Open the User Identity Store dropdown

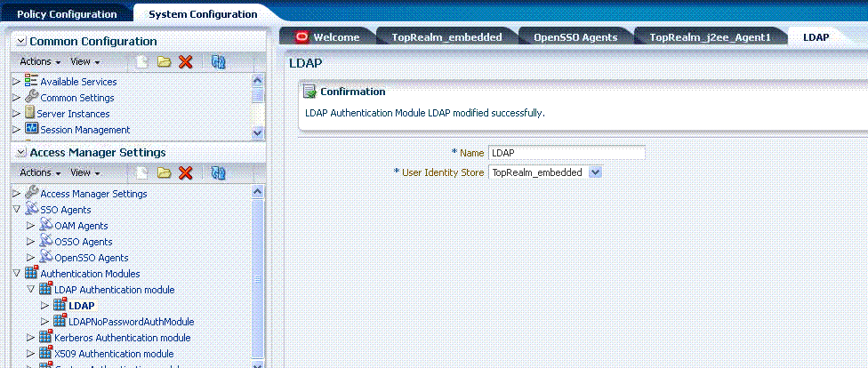pos(595,172)
